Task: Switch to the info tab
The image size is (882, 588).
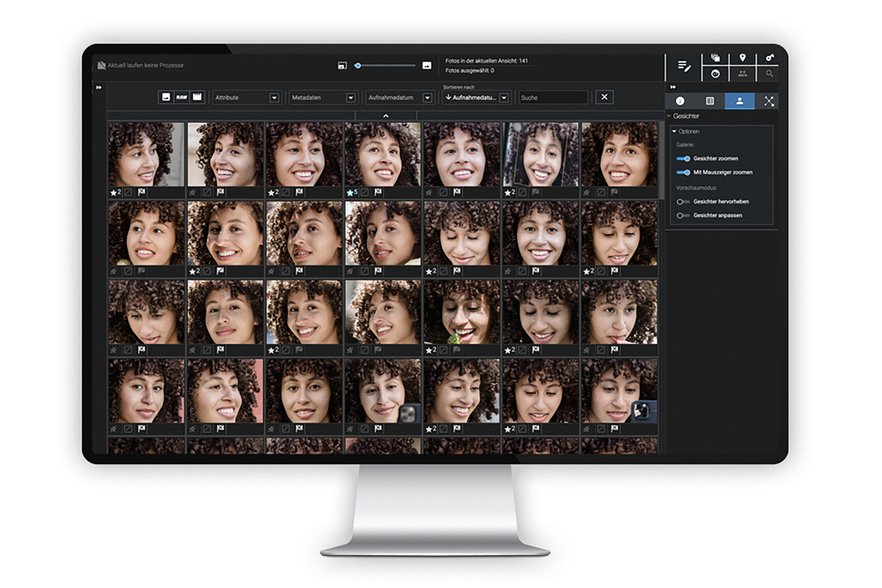Action: click(680, 101)
